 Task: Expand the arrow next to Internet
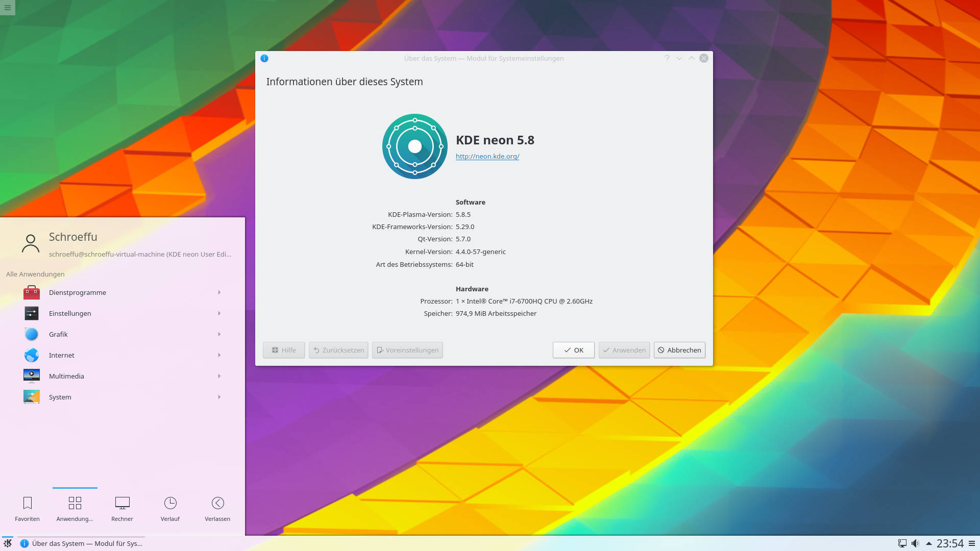pos(219,355)
